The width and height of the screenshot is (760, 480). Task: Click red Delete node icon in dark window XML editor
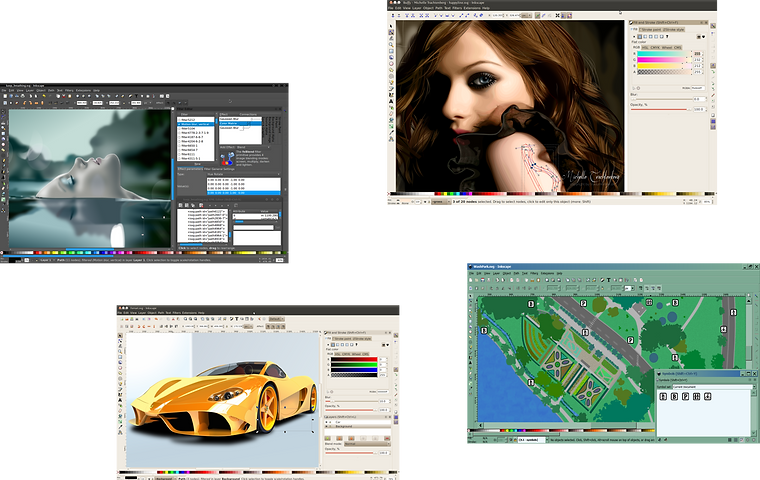click(x=201, y=205)
